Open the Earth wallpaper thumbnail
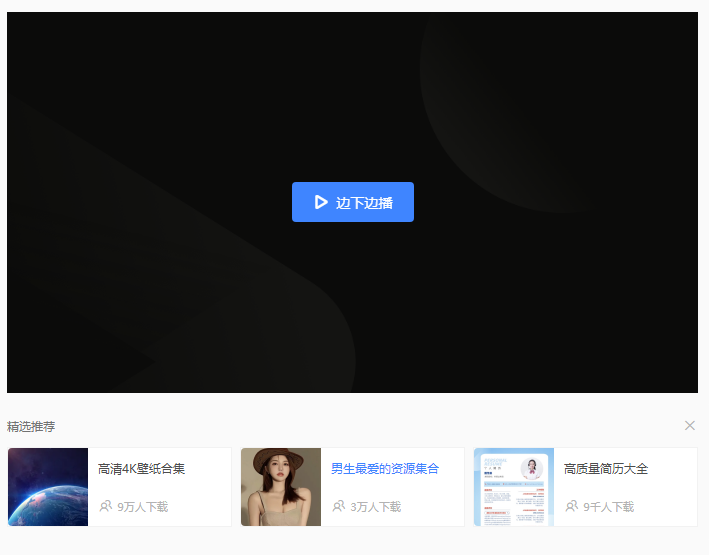709x555 pixels. pyautogui.click(x=48, y=487)
